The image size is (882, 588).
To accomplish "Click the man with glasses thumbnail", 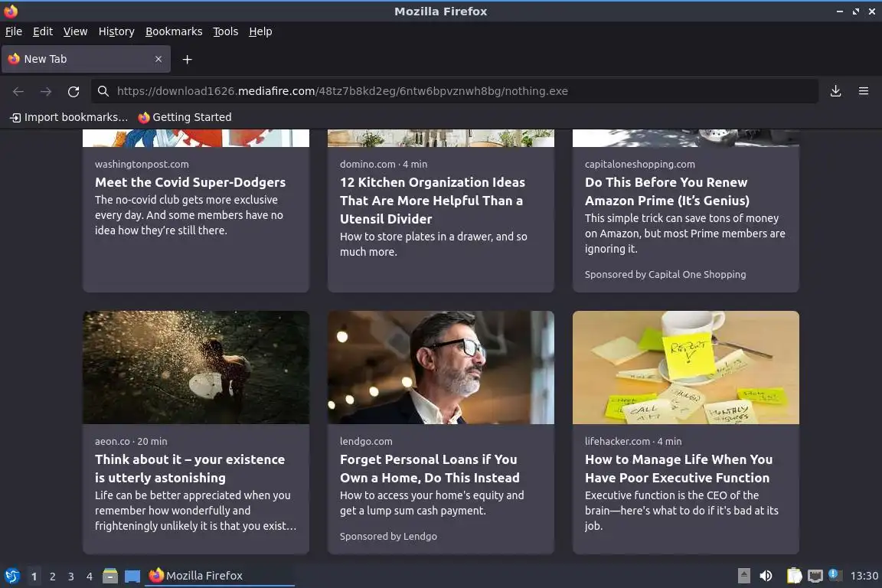I will 441,367.
